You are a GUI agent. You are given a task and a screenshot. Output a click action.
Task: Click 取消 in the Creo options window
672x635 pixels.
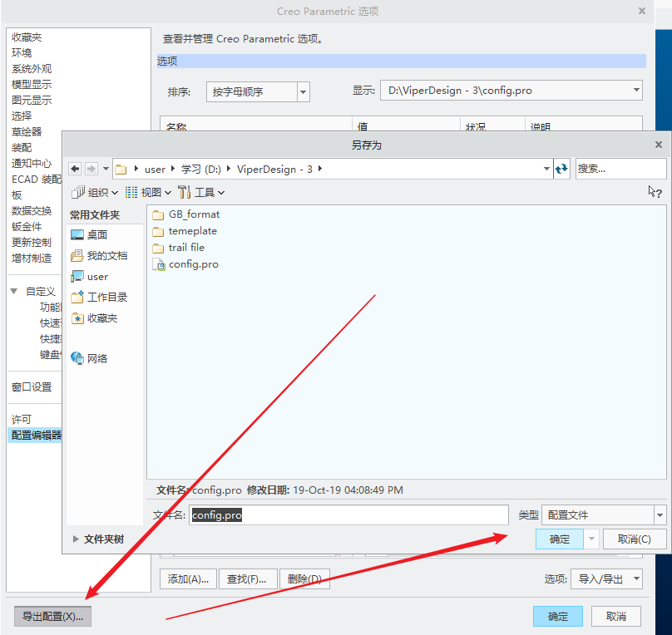(x=616, y=617)
